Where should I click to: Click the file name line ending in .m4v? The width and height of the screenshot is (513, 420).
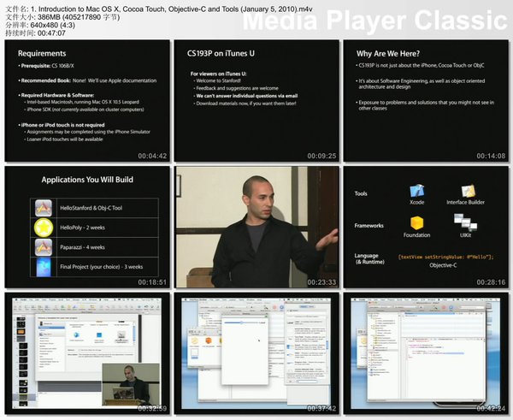(x=159, y=9)
